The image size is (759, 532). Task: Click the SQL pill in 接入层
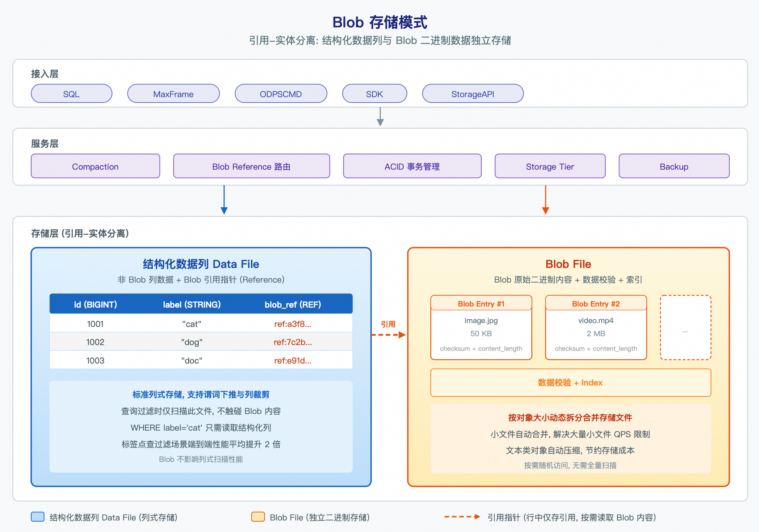click(71, 94)
